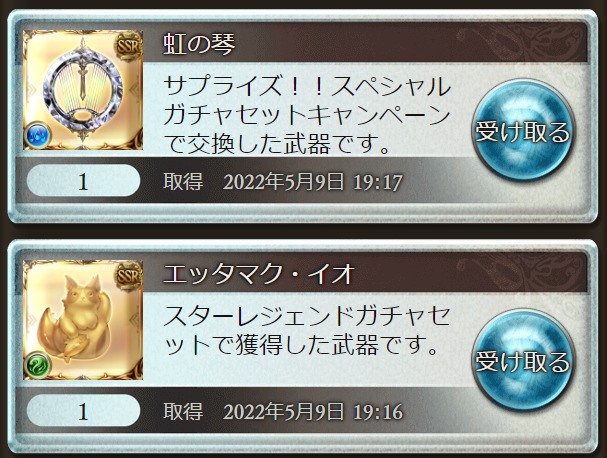The height and width of the screenshot is (458, 607).
Task: Click the SSR badge on エッタマク・イオ
Action: (x=129, y=276)
